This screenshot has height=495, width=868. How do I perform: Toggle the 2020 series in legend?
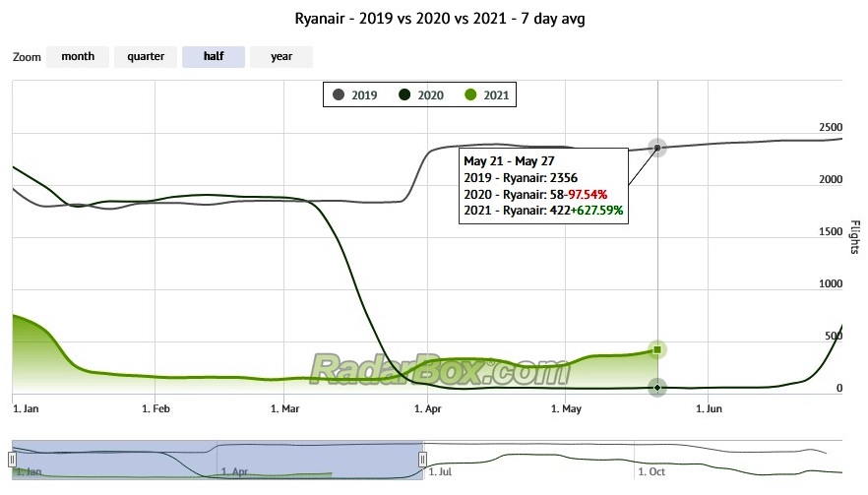[421, 95]
